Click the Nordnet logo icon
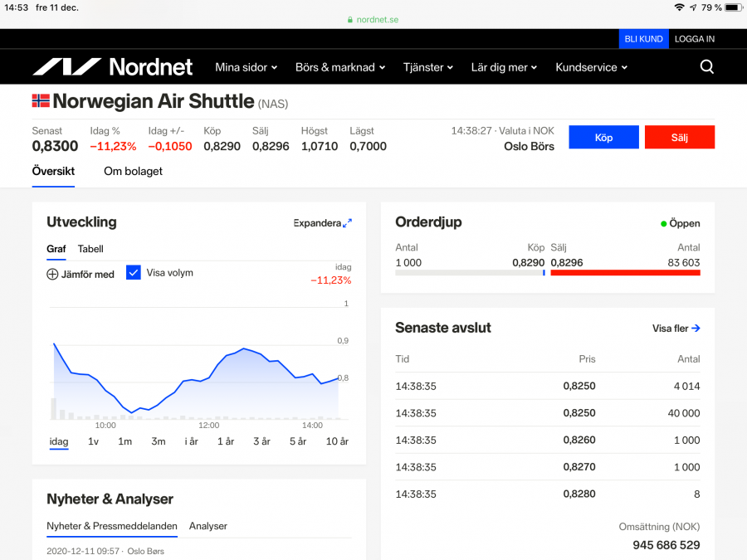 point(66,67)
